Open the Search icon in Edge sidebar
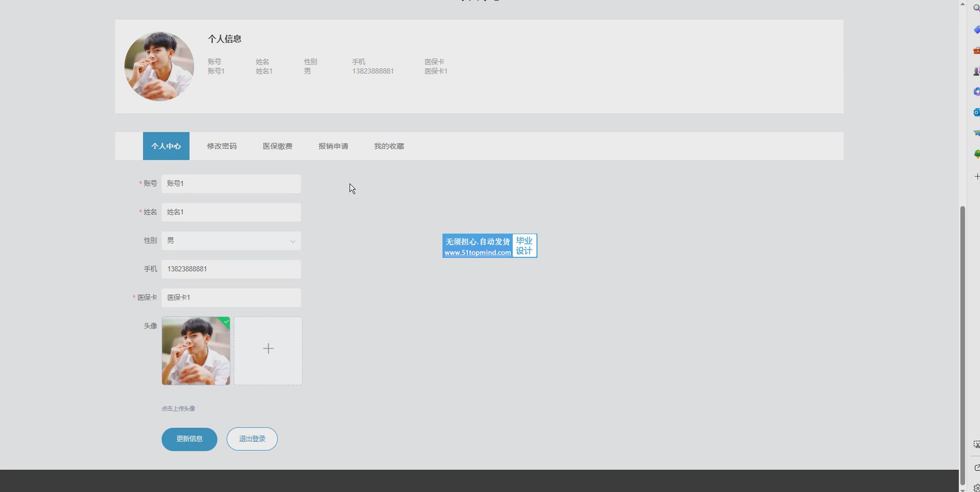The image size is (980, 492). pos(976,8)
